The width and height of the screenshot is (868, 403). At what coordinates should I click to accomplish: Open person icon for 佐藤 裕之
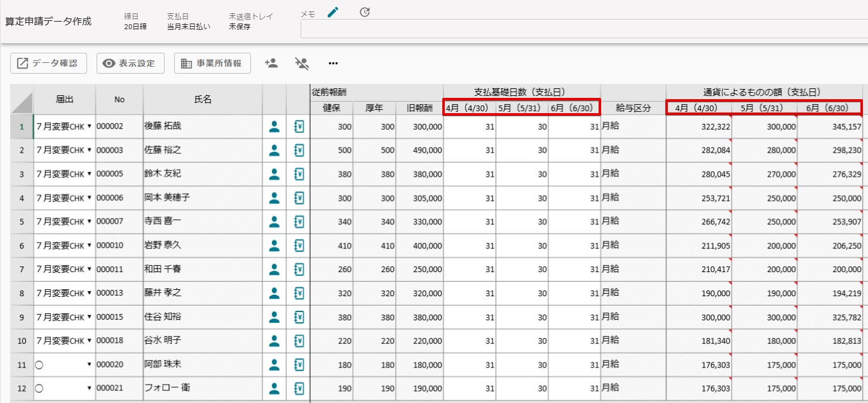tap(275, 151)
